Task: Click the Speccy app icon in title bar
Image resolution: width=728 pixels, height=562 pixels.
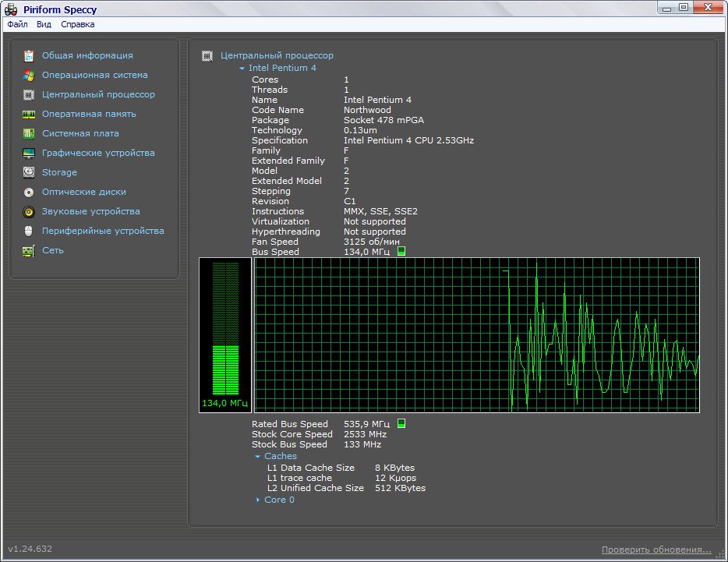Action: click(x=11, y=9)
